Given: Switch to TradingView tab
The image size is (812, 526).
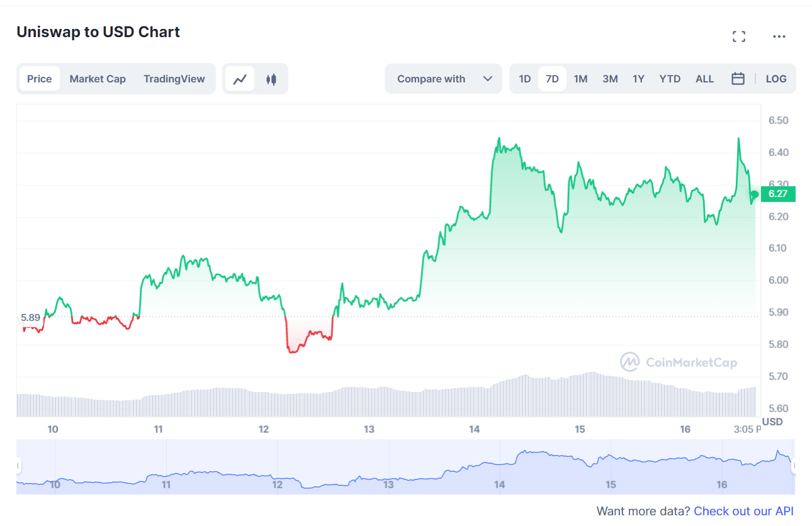Looking at the screenshot, I should click(x=174, y=79).
